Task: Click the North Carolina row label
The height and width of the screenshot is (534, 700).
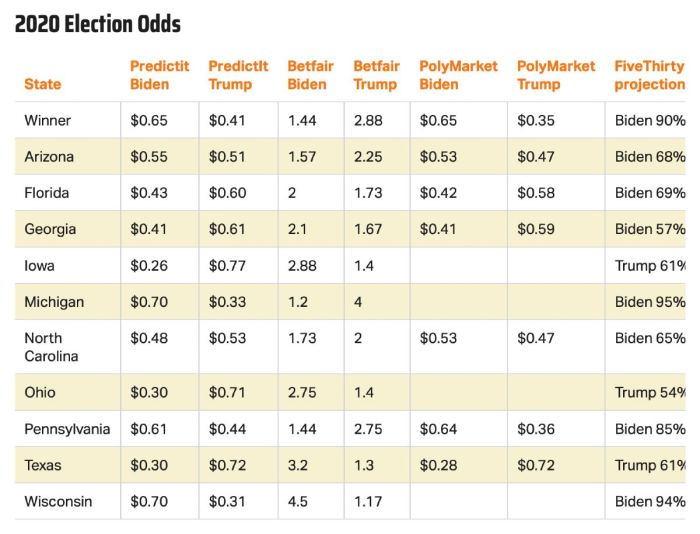Action: [x=51, y=347]
